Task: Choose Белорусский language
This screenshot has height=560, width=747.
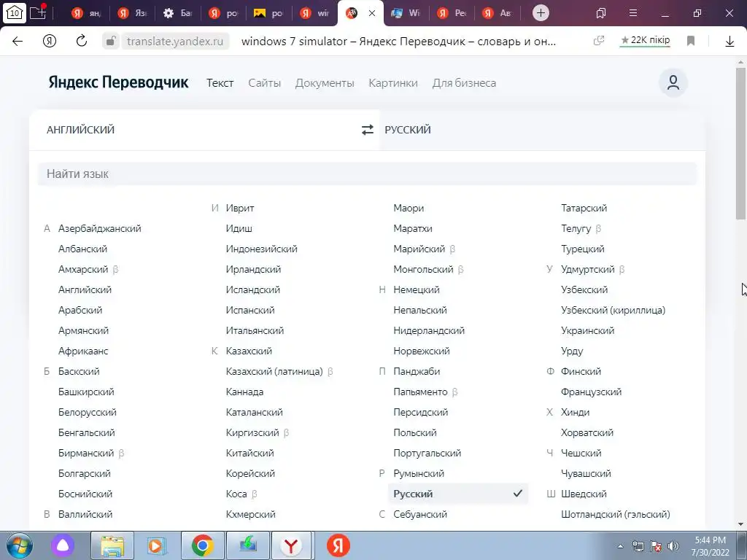Action: pyautogui.click(x=88, y=413)
